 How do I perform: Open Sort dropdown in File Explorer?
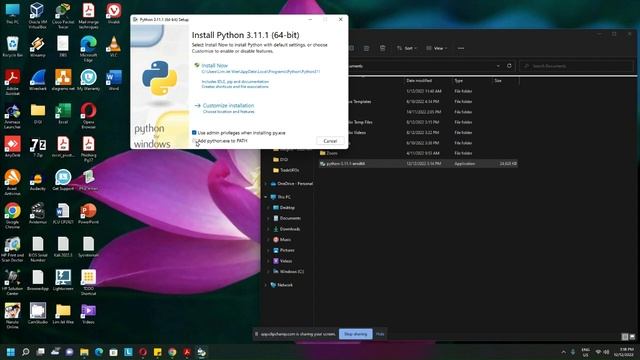pyautogui.click(x=407, y=48)
